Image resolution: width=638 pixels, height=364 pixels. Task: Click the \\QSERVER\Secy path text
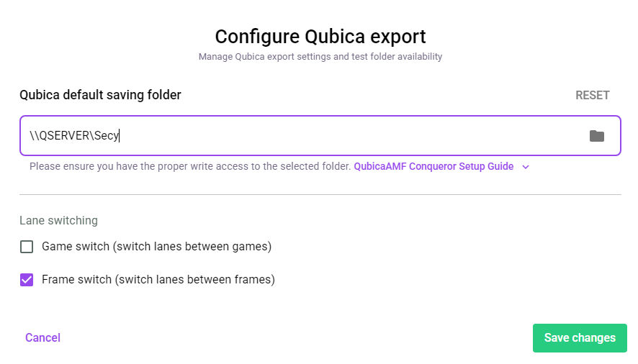(74, 135)
